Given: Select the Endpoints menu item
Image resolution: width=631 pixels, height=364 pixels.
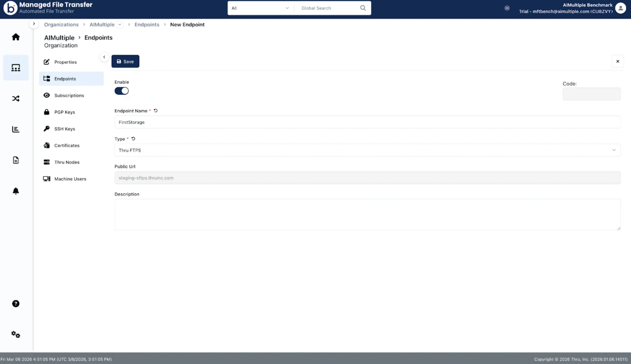Looking at the screenshot, I should pyautogui.click(x=71, y=79).
